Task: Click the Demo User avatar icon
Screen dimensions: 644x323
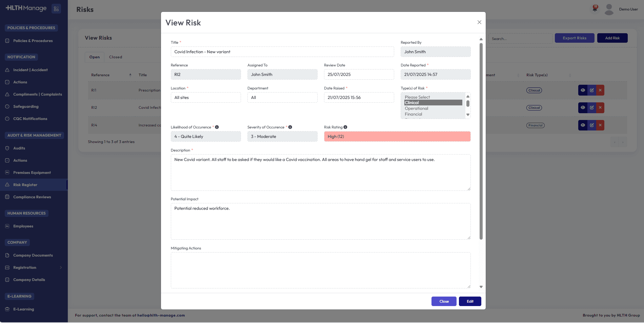Action: pyautogui.click(x=609, y=9)
